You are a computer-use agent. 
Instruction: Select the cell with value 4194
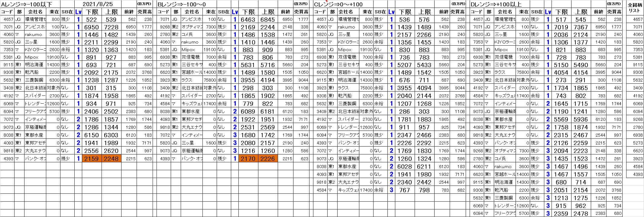pyautogui.click(x=268, y=80)
